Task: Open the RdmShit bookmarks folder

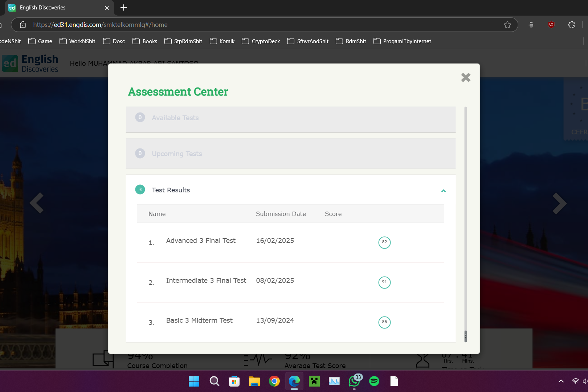Action: tap(351, 41)
